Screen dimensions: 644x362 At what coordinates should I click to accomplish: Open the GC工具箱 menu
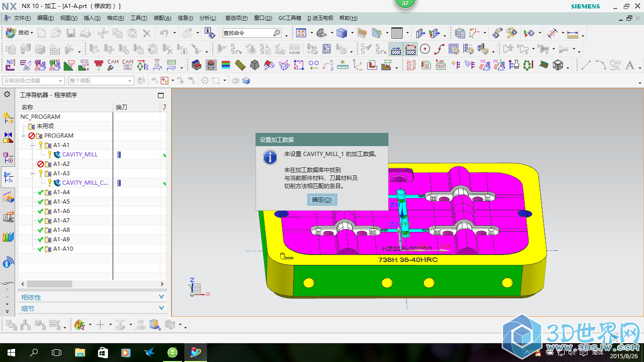(x=289, y=18)
